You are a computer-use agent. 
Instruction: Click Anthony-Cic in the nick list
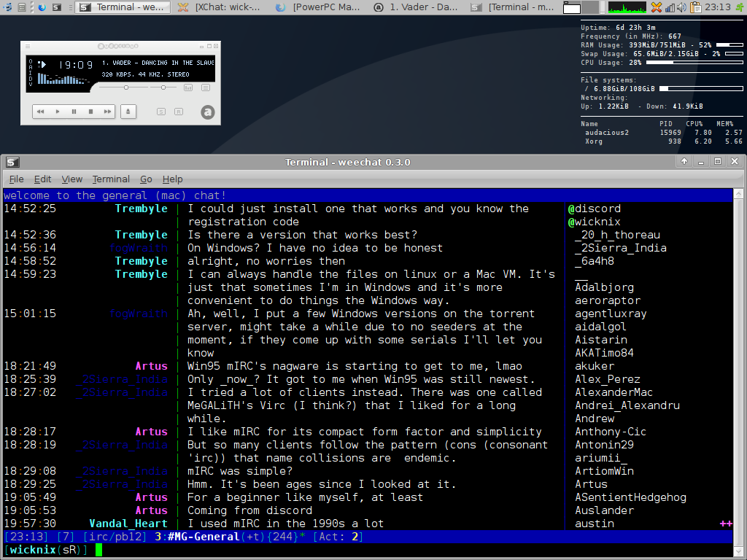611,432
